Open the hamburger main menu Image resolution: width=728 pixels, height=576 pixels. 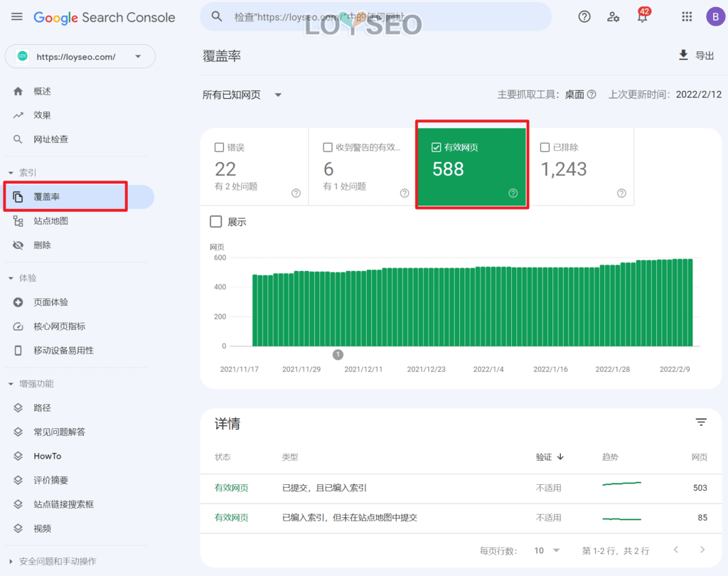(17, 17)
